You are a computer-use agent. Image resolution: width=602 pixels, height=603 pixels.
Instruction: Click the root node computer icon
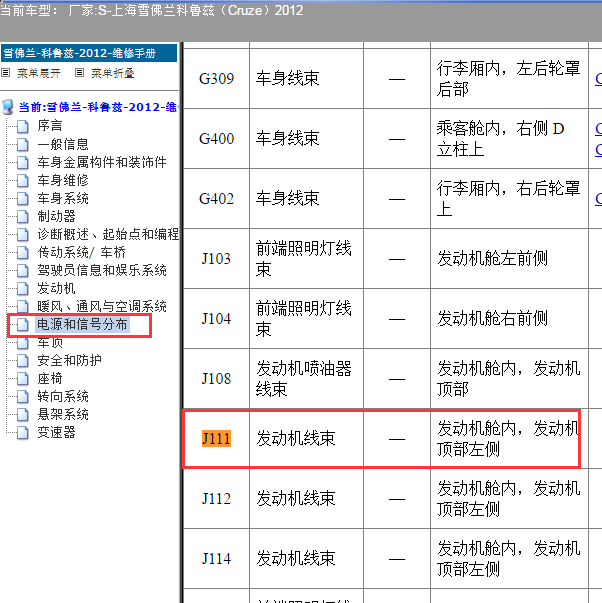(x=8, y=107)
